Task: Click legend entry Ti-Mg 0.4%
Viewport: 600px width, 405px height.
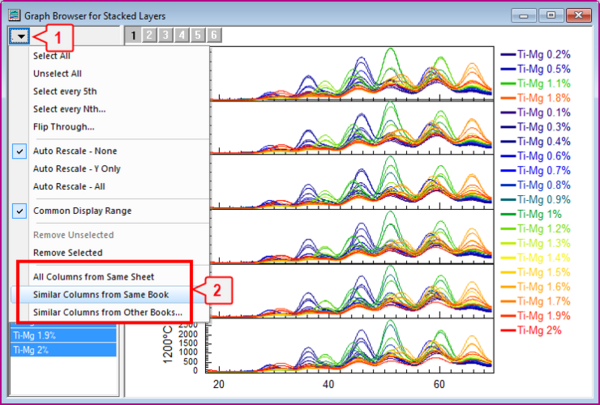Action: 535,142
